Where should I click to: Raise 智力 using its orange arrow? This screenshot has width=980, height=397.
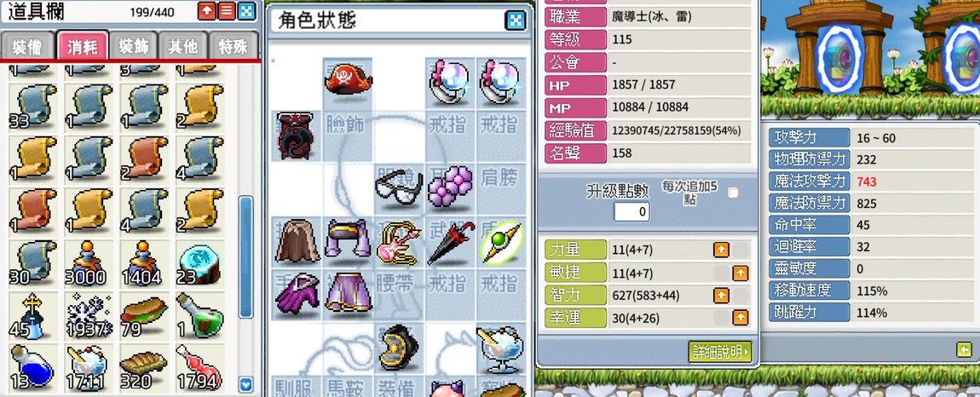coord(721,295)
